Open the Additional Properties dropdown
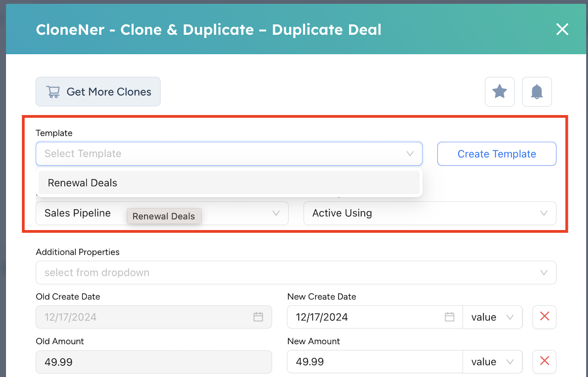This screenshot has width=588, height=377. coord(543,272)
